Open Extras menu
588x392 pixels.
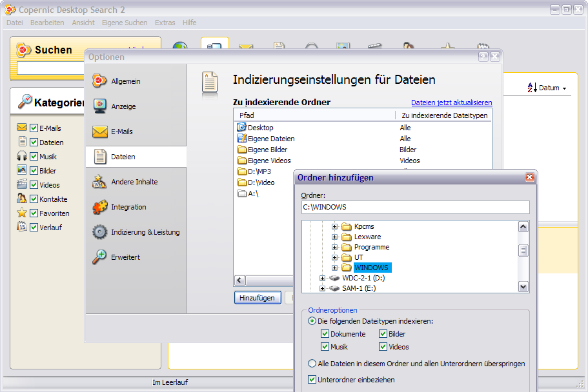click(165, 23)
